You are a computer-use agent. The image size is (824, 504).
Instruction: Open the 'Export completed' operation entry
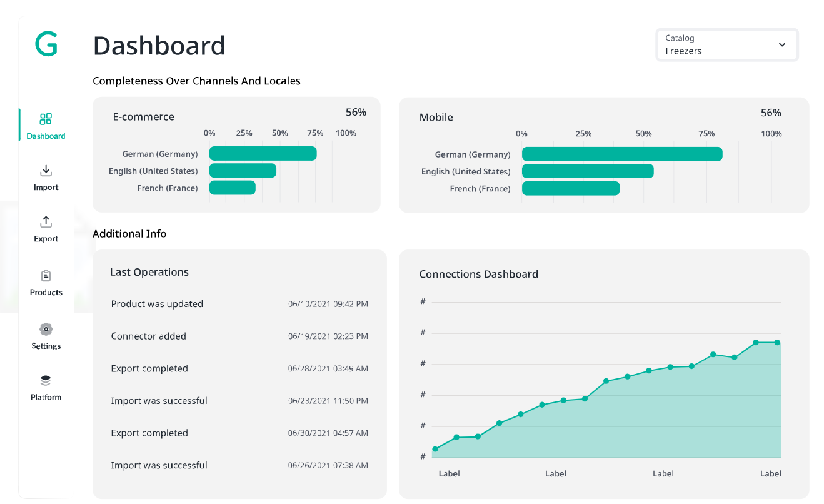tap(149, 368)
